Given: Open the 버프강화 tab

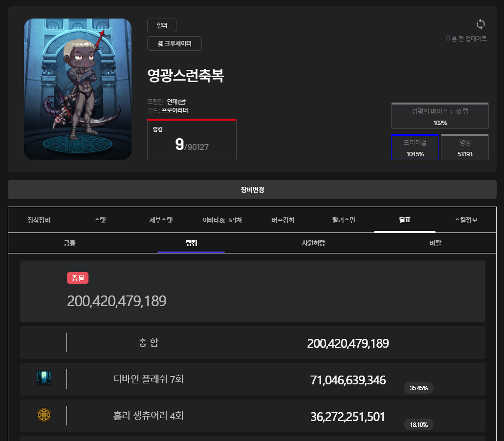Looking at the screenshot, I should coord(283,220).
